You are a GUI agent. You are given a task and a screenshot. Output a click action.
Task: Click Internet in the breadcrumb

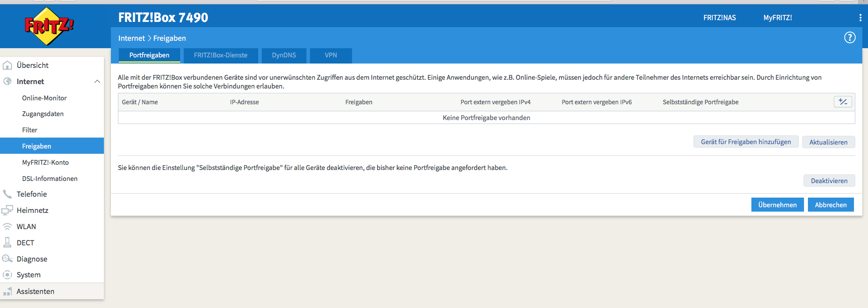(132, 38)
